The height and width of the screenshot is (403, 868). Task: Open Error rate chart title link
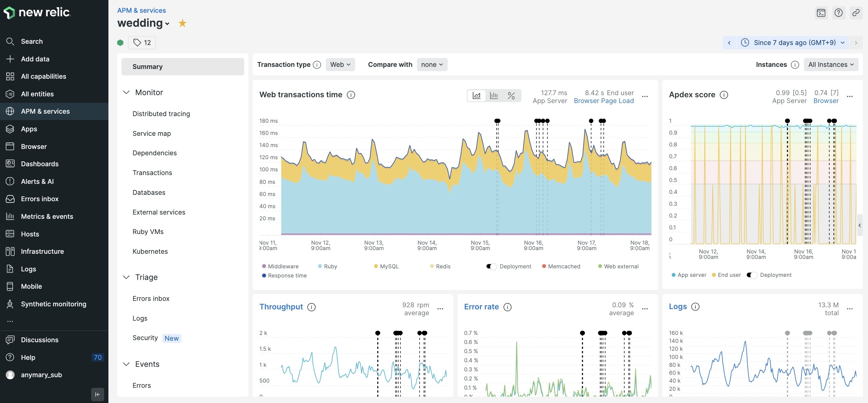(x=481, y=307)
